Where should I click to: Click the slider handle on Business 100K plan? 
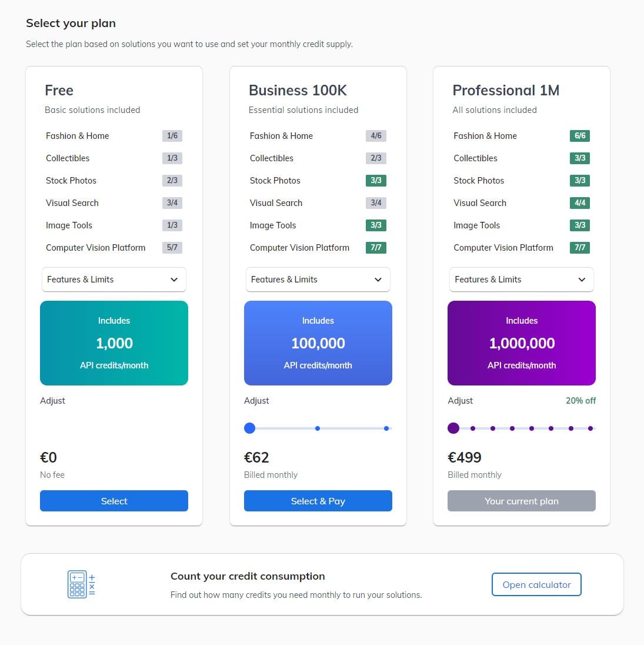coord(249,428)
